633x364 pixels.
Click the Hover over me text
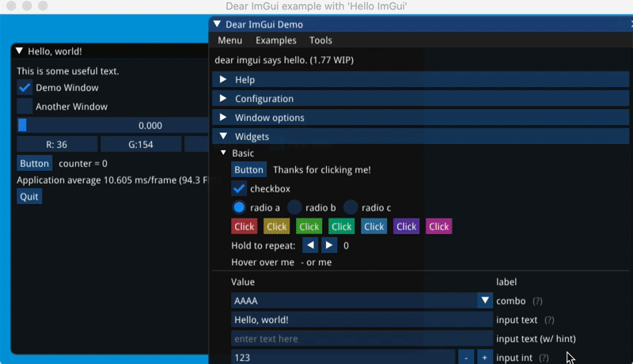tap(263, 262)
